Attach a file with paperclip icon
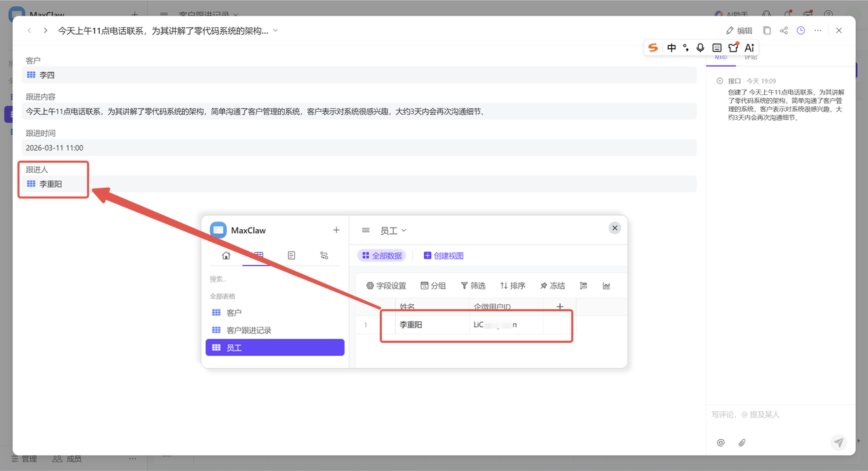The height and width of the screenshot is (471, 868). [x=742, y=443]
